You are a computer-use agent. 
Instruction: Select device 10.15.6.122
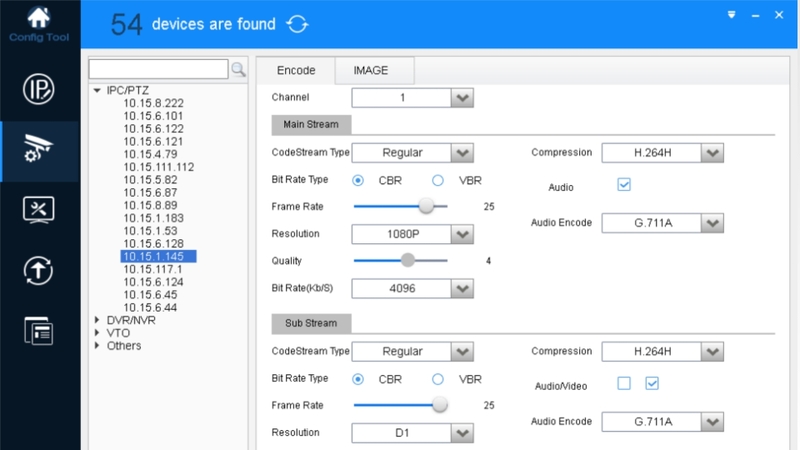(153, 129)
